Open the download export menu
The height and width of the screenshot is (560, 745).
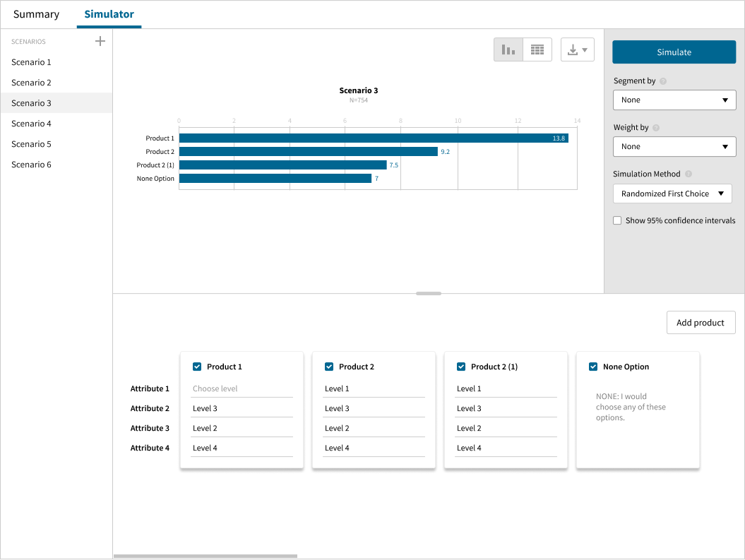point(577,49)
